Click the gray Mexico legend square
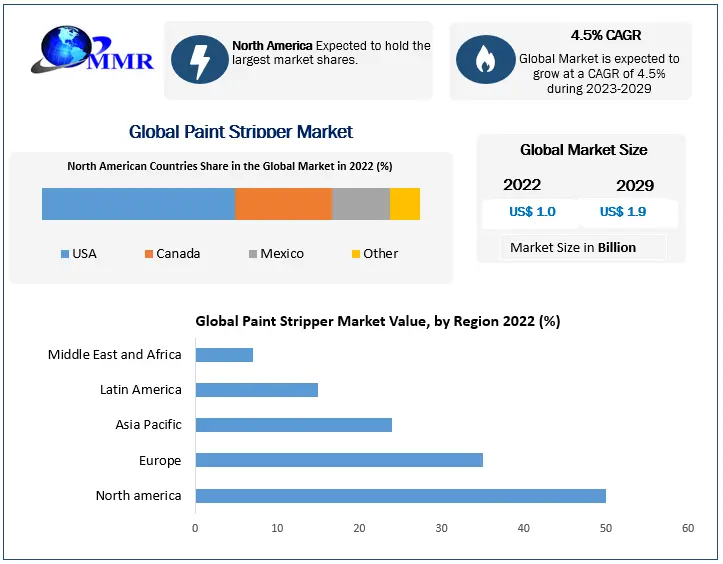Image resolution: width=723 pixels, height=564 pixels. coord(253,254)
